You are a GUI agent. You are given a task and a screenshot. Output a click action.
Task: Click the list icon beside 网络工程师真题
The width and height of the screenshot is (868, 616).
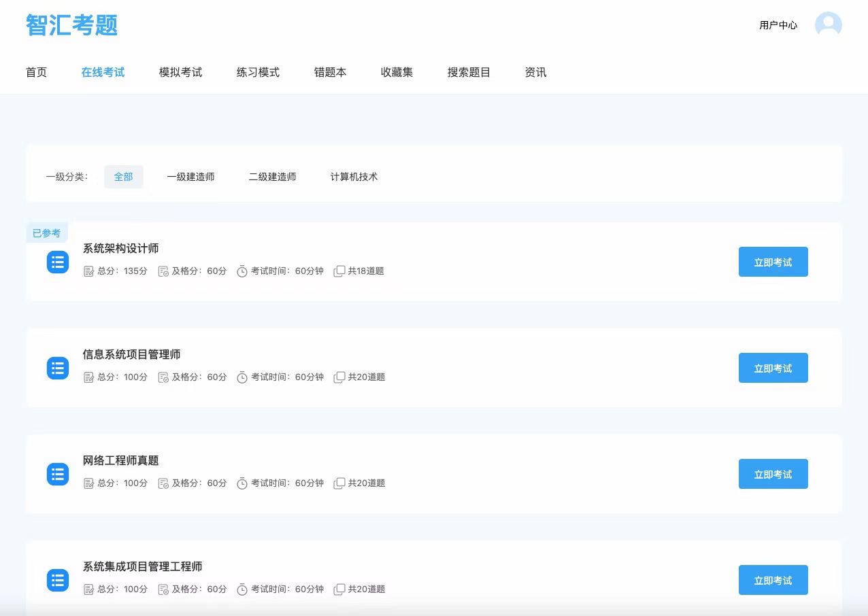click(x=58, y=474)
